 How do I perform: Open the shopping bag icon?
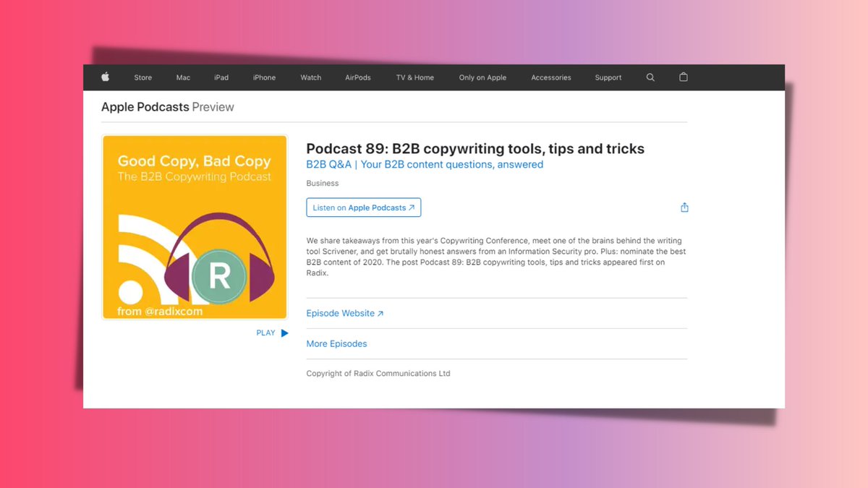point(683,77)
